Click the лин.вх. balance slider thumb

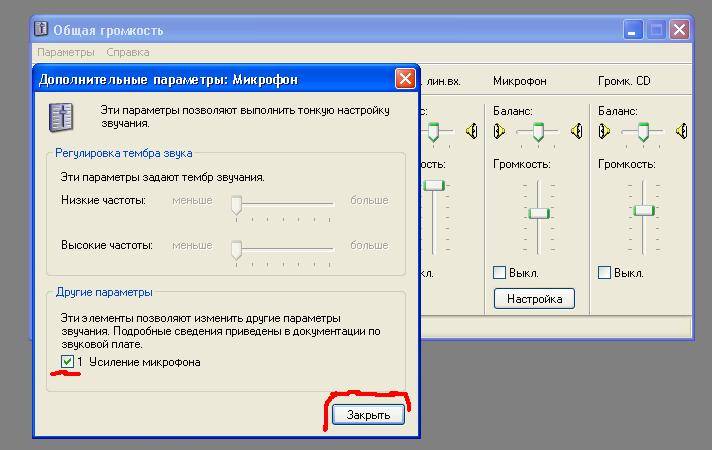(x=434, y=132)
